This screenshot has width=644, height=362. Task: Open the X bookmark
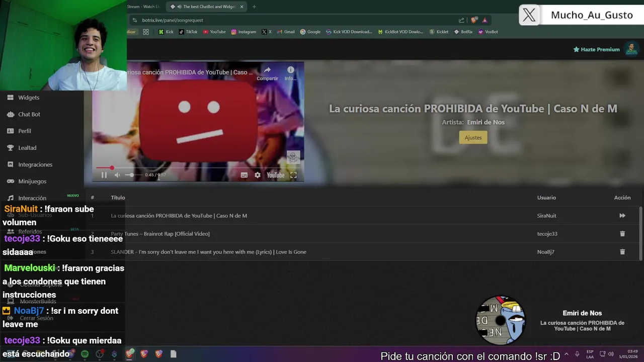tap(267, 32)
